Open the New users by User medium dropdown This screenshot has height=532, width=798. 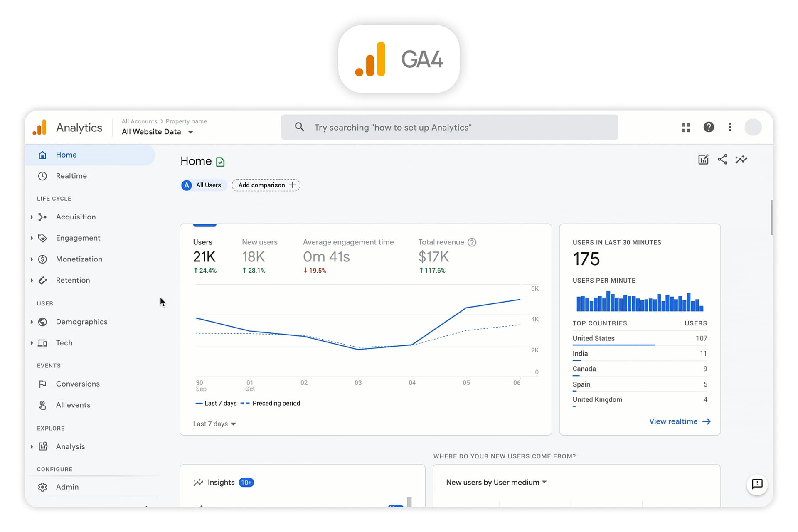pos(495,482)
